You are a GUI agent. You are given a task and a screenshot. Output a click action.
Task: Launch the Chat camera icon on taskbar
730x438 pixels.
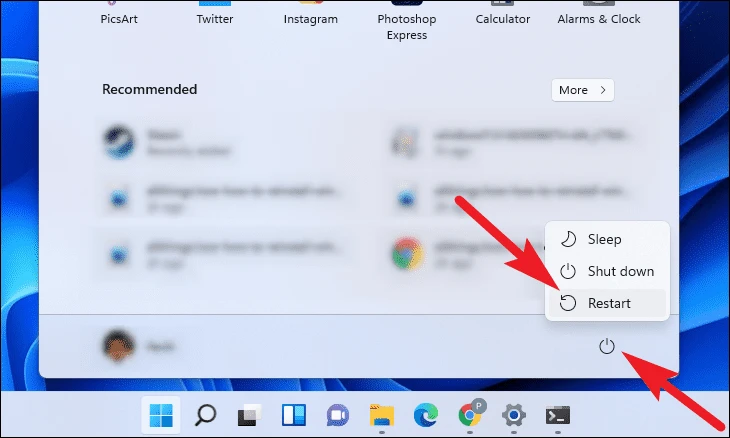point(338,415)
